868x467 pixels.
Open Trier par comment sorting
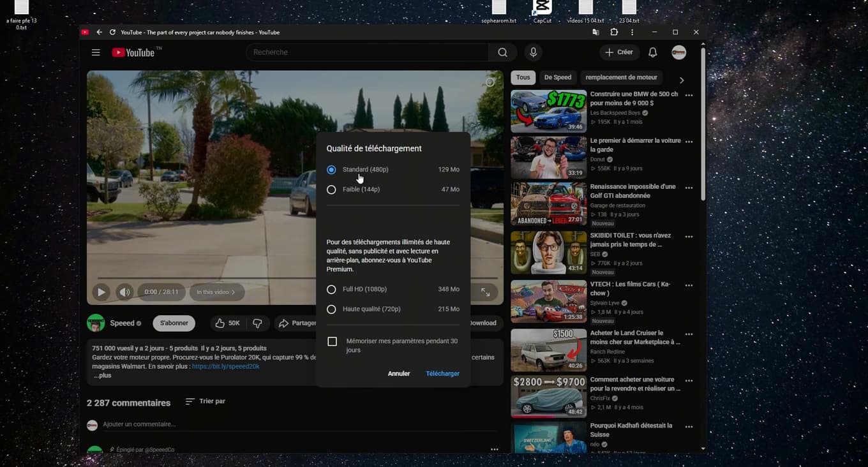206,401
